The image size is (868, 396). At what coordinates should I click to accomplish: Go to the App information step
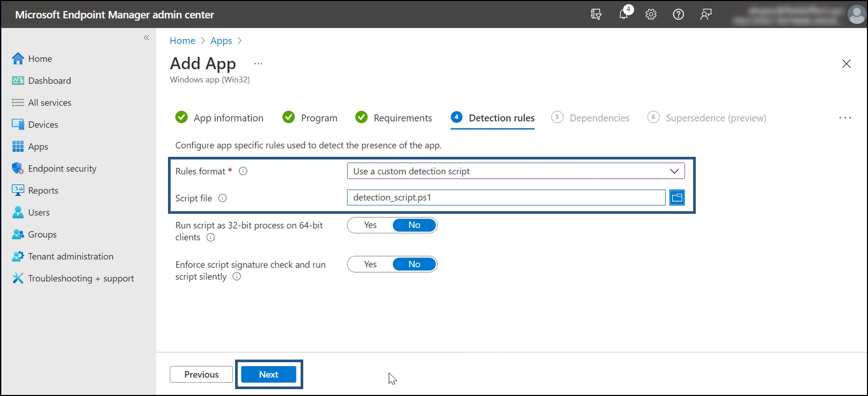[219, 118]
